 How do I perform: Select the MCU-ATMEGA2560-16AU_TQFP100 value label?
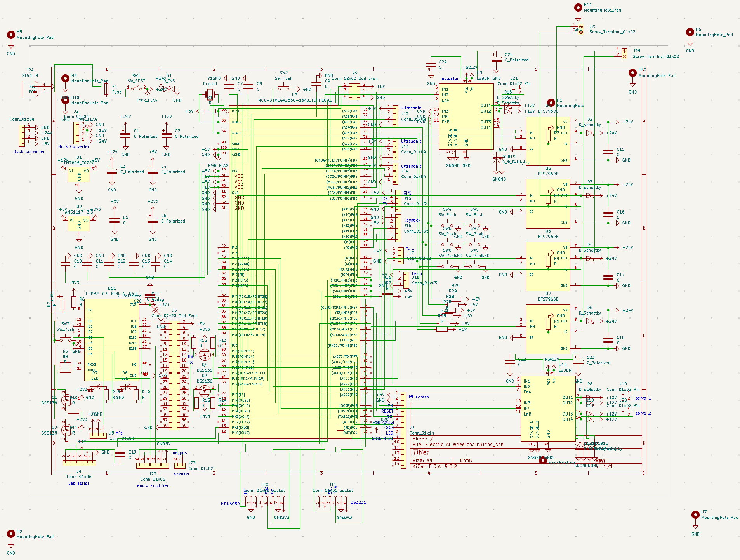tap(294, 100)
